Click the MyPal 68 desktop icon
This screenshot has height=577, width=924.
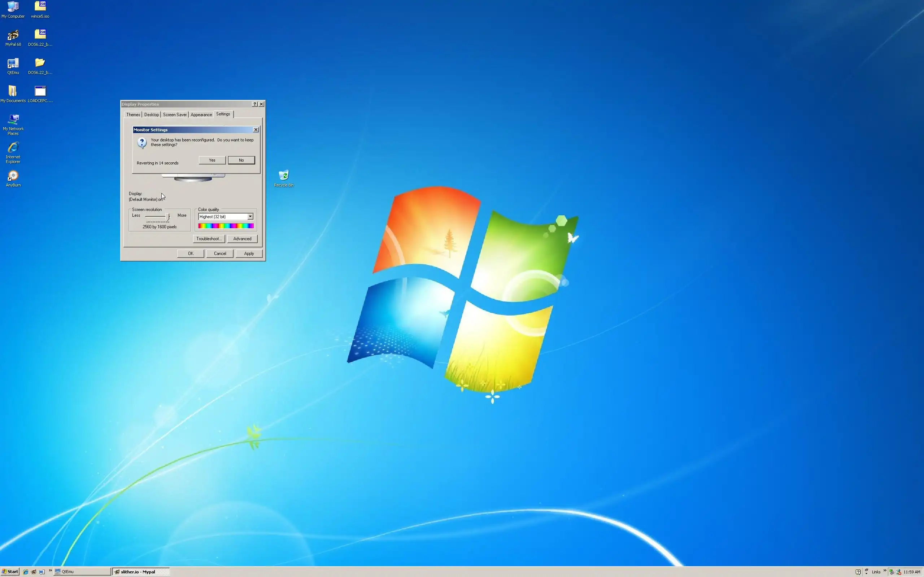click(x=13, y=35)
